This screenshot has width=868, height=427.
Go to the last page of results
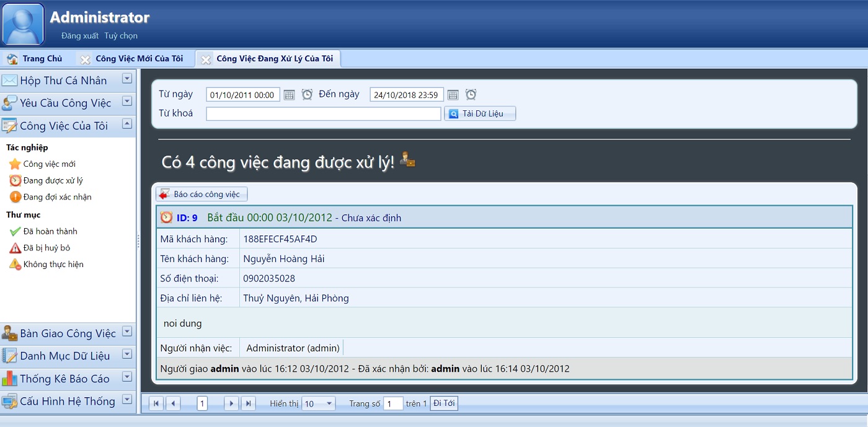248,403
